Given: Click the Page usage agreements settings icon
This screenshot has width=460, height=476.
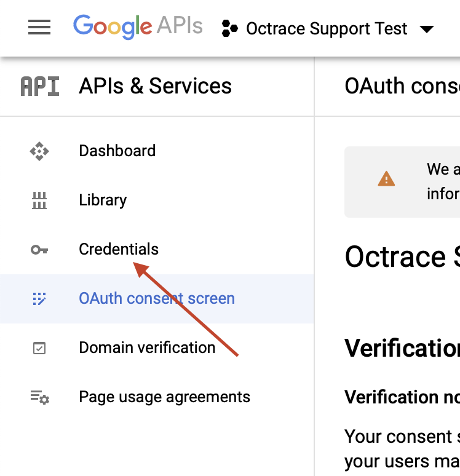Looking at the screenshot, I should click(40, 397).
